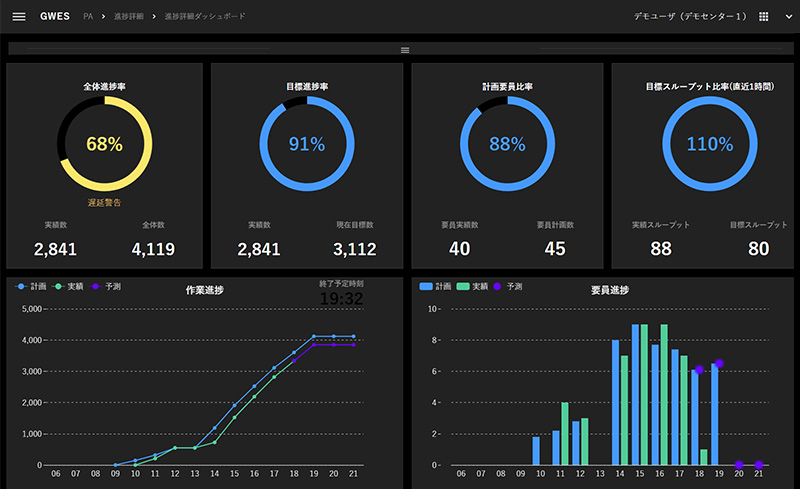Image resolution: width=800 pixels, height=489 pixels.
Task: Go to PA in the breadcrumb
Action: pos(88,16)
